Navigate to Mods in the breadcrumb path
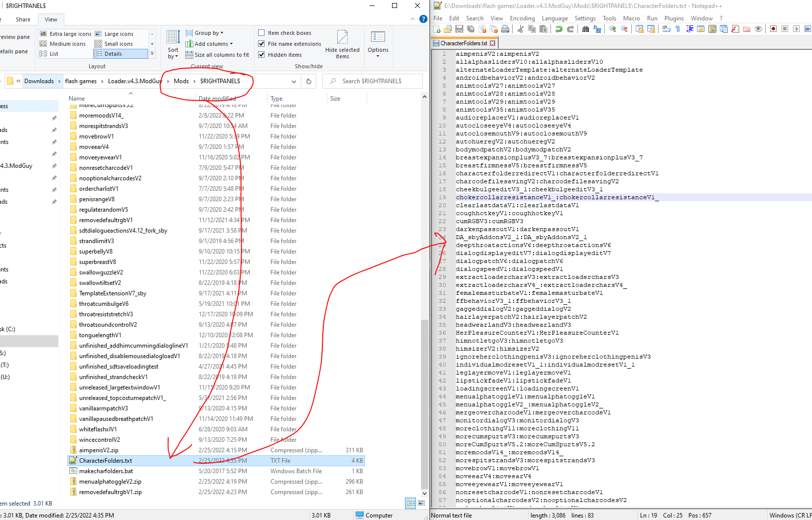 coord(181,81)
